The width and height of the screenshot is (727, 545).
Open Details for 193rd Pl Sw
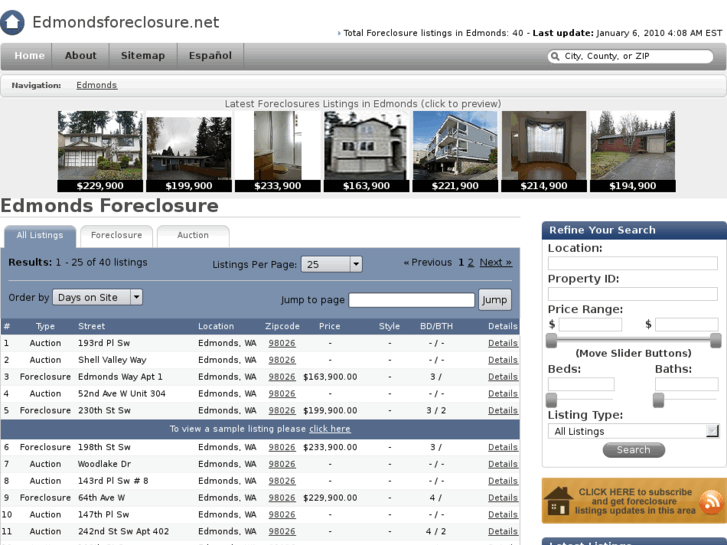pos(503,343)
